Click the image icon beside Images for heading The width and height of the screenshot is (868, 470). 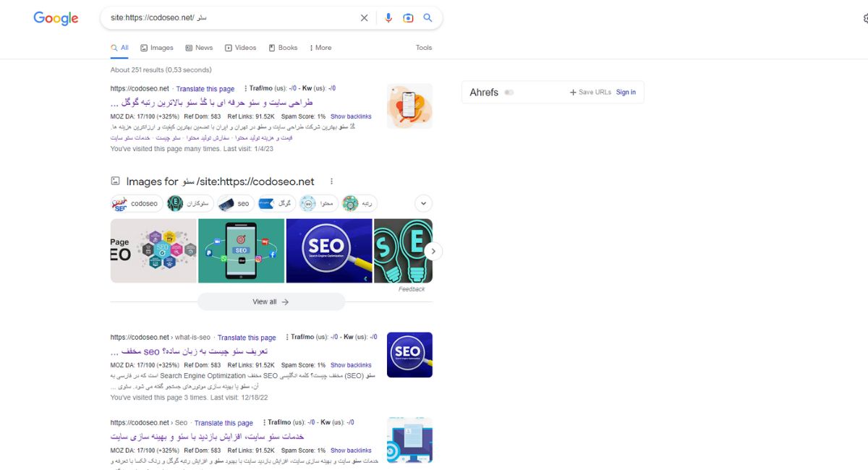115,181
